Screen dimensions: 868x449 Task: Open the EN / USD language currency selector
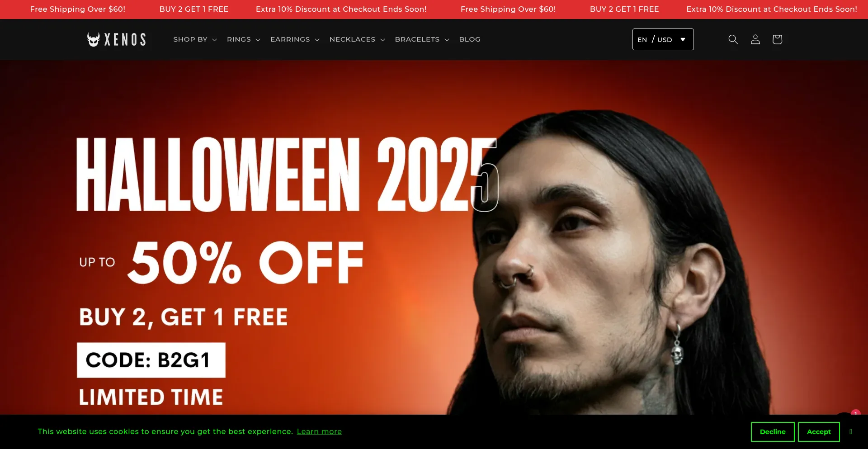point(663,39)
